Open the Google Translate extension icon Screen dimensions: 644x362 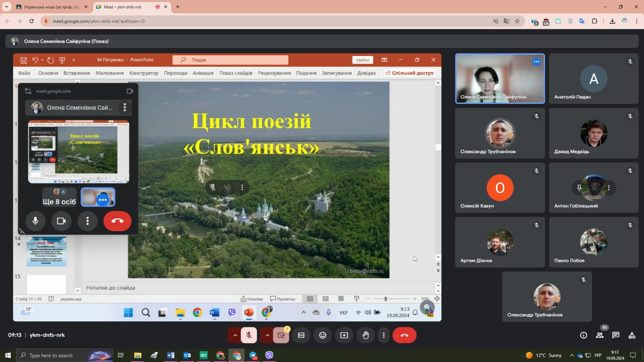tap(582, 21)
